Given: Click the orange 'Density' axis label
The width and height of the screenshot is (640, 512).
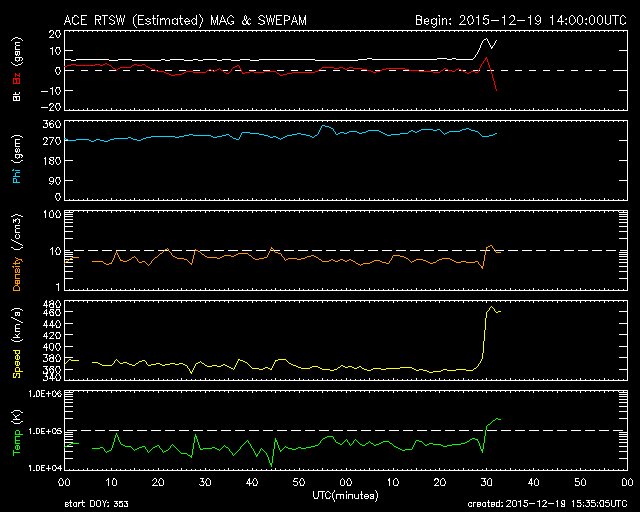Looking at the screenshot, I should coord(17,273).
